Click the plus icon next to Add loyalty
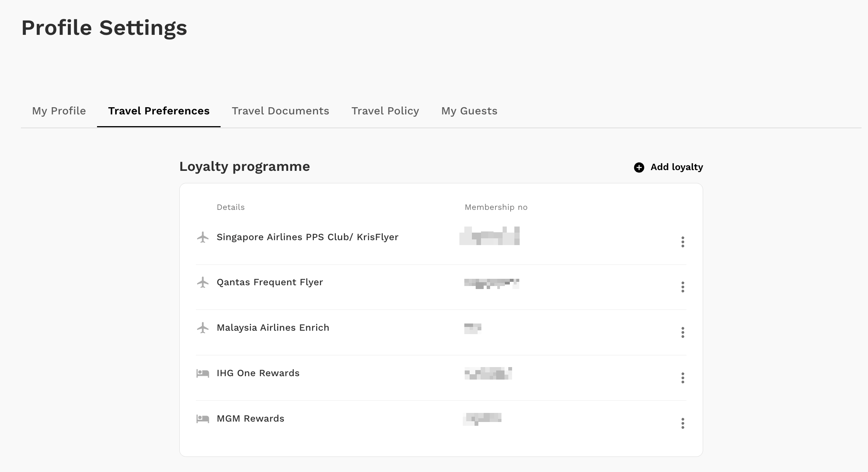The image size is (868, 472). 639,167
